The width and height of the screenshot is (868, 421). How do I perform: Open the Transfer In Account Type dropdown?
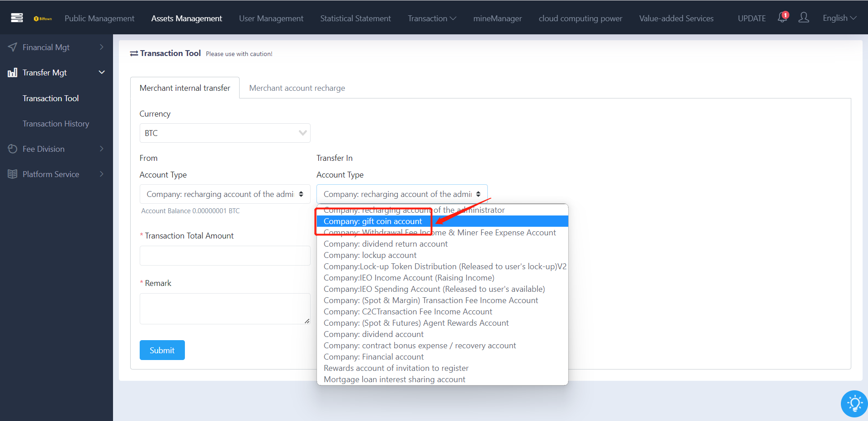402,194
